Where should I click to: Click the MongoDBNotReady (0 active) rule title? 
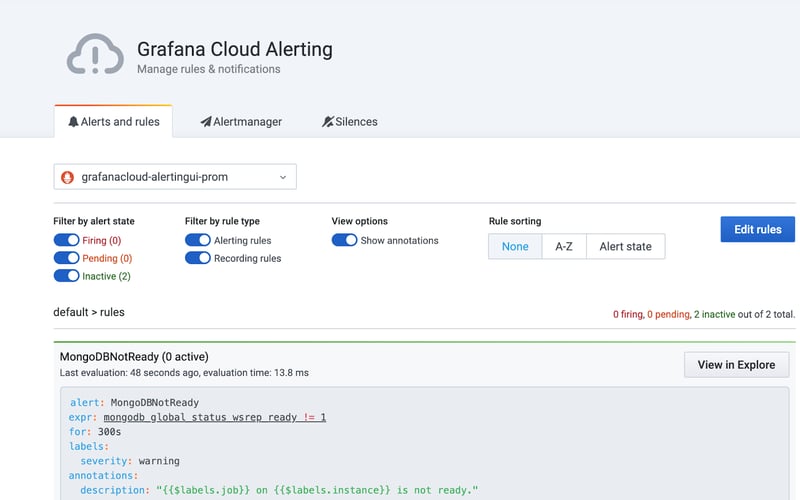tap(134, 357)
